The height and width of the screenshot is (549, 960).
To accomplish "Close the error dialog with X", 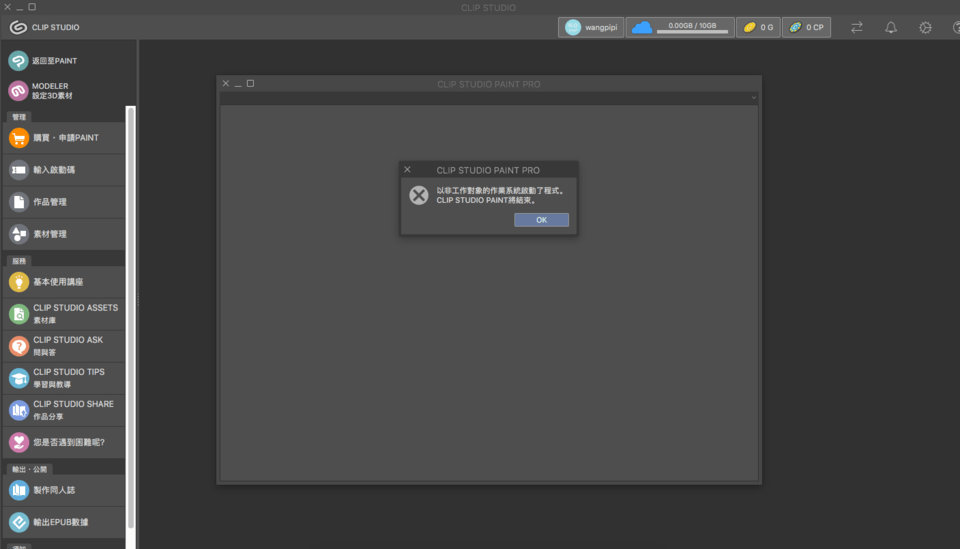I will click(407, 170).
